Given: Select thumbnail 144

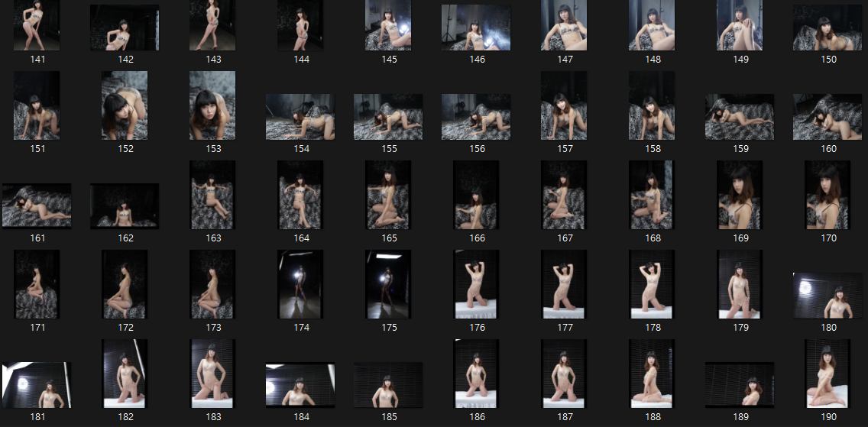Looking at the screenshot, I should click(x=300, y=25).
